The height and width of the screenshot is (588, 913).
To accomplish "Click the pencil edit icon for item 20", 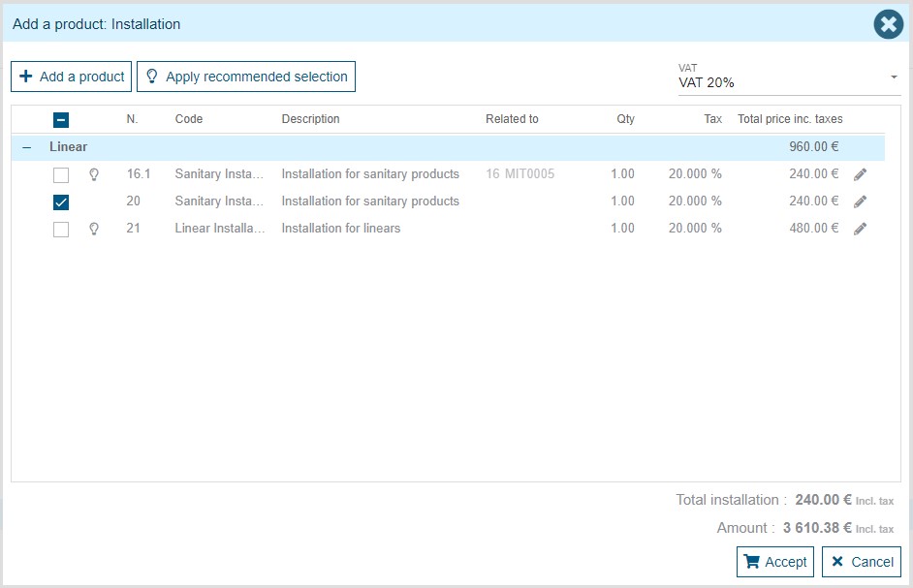I will coord(860,201).
